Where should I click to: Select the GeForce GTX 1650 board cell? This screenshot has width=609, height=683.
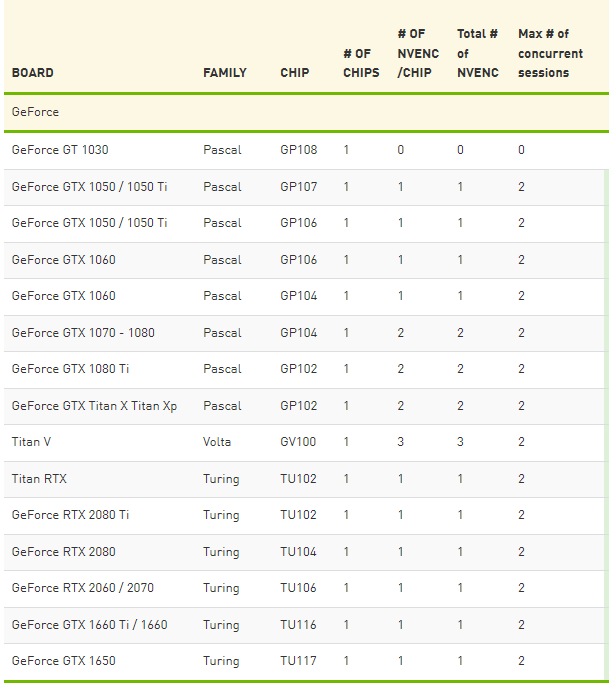[x=64, y=661]
